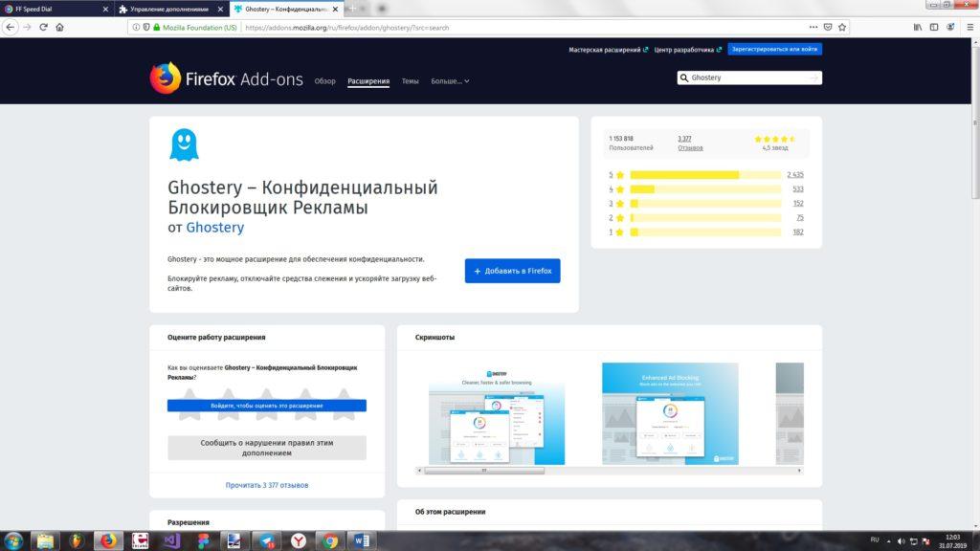Open File Explorer from taskbar
980x551 pixels.
tap(44, 541)
